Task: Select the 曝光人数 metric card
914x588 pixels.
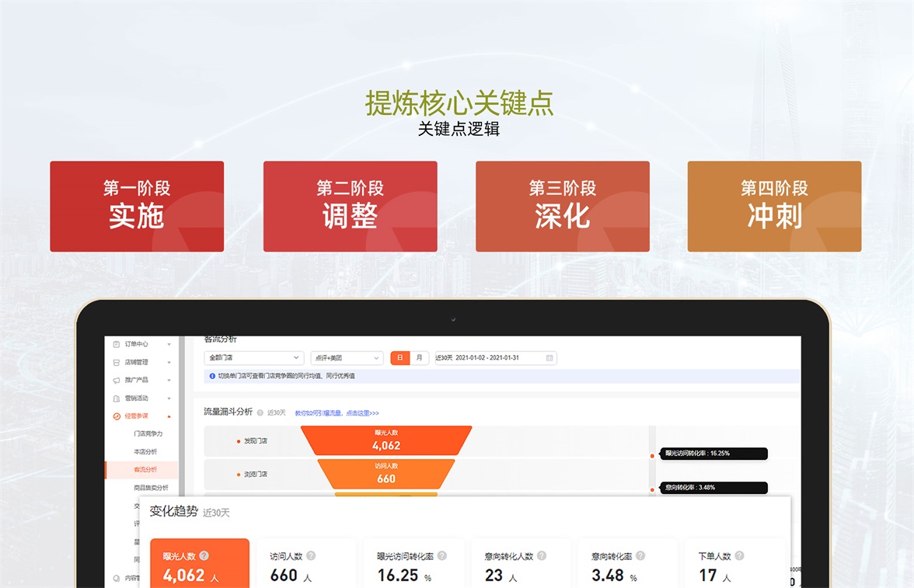Action: coord(200,565)
